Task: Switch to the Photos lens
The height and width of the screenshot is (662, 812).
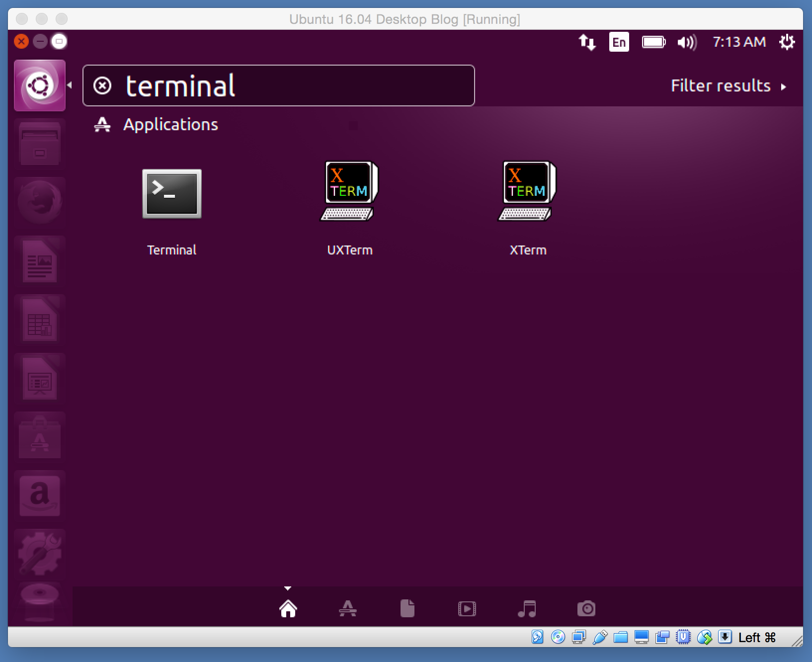Action: point(586,608)
